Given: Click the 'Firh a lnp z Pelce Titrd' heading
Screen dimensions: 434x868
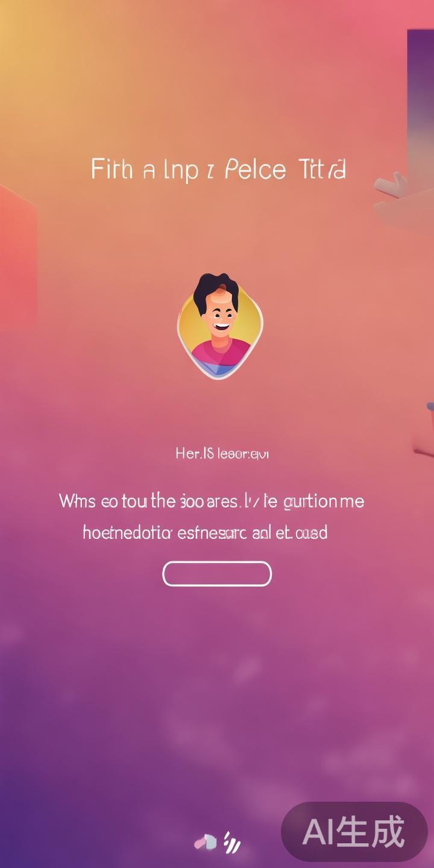Looking at the screenshot, I should 218,169.
